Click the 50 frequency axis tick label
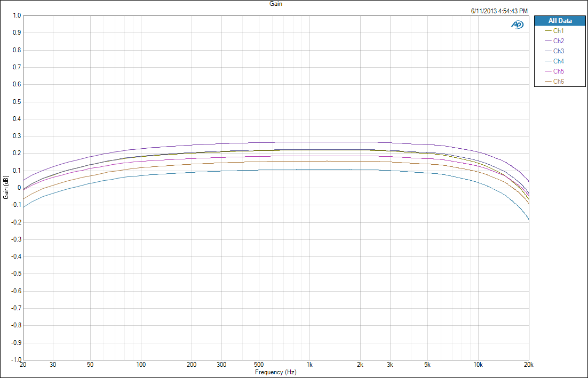 pos(90,365)
